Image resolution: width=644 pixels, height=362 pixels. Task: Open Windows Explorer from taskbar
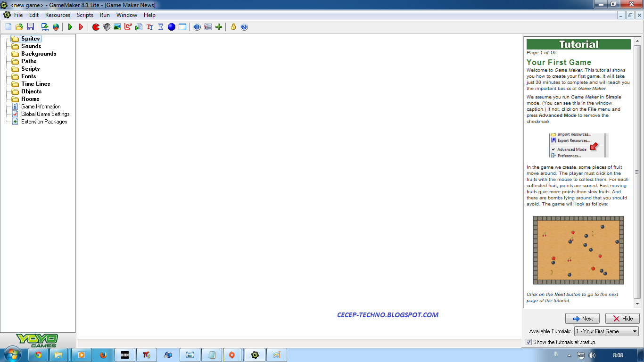coord(60,355)
